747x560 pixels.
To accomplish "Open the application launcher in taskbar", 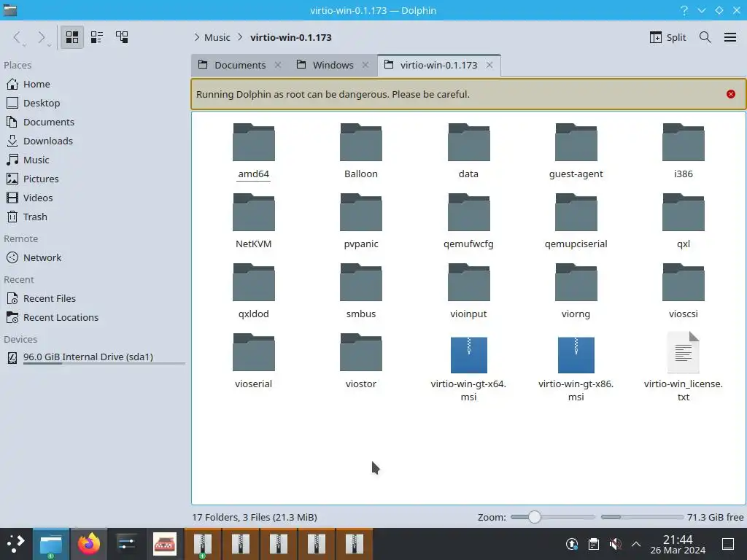I will click(x=16, y=544).
